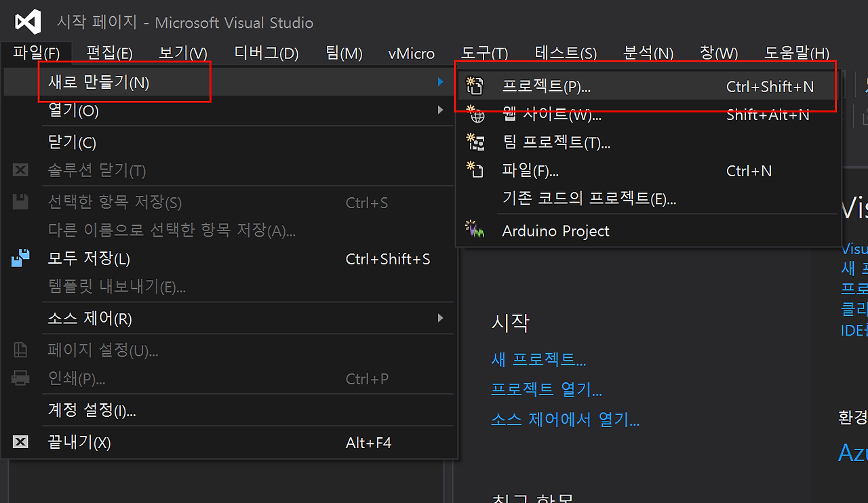Image resolution: width=868 pixels, height=503 pixels.
Task: Select 열기(O) menu entry
Action: tap(229, 110)
